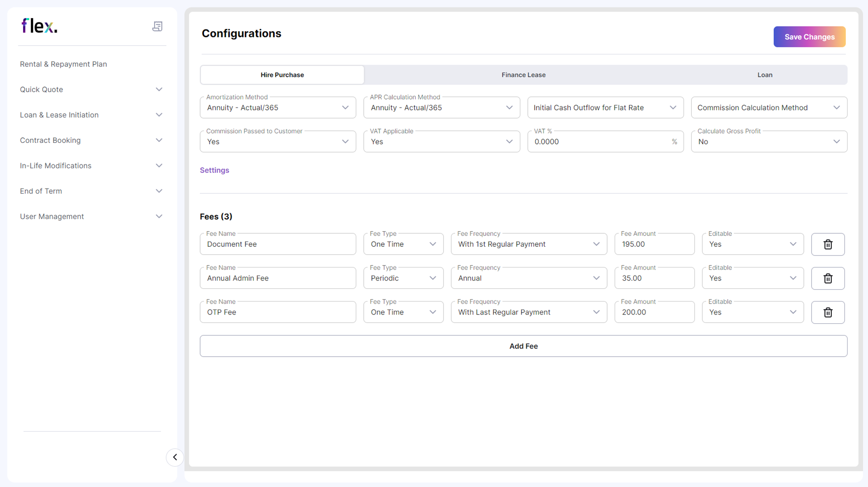Select Rental & Repayment Plan in sidebar

(63, 64)
